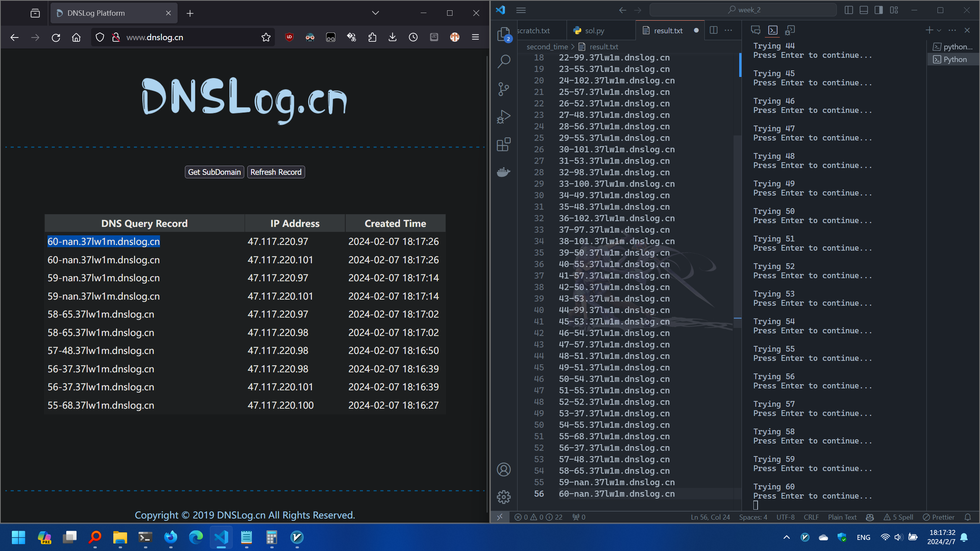Toggle the Secondary Side Bar layout button
The height and width of the screenshot is (551, 980).
pyautogui.click(x=879, y=10)
